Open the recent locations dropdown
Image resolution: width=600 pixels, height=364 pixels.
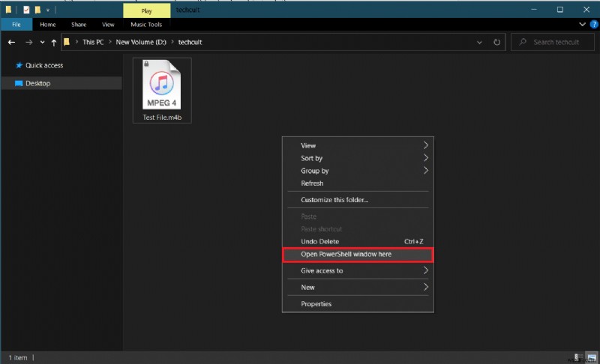[41, 43]
